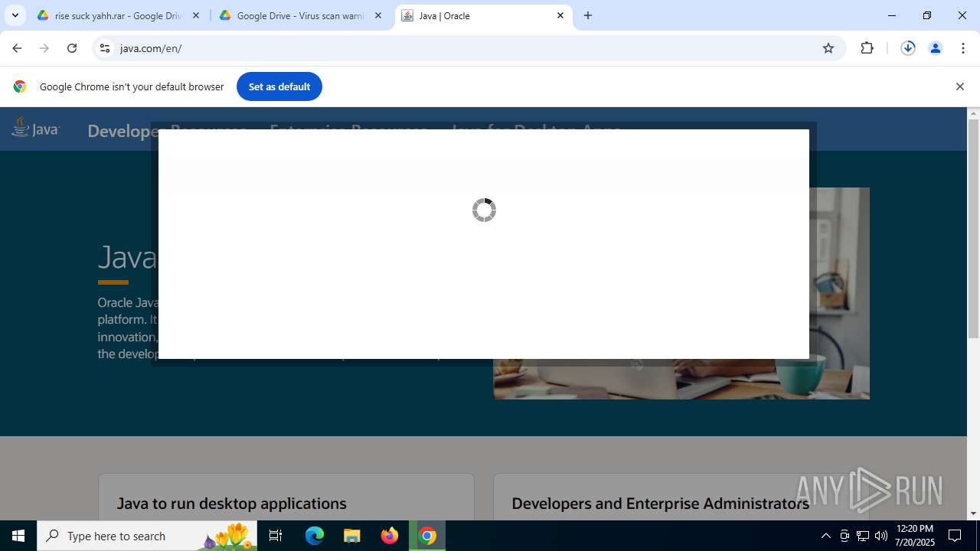
Task: Reload the java.com page
Action: [72, 48]
